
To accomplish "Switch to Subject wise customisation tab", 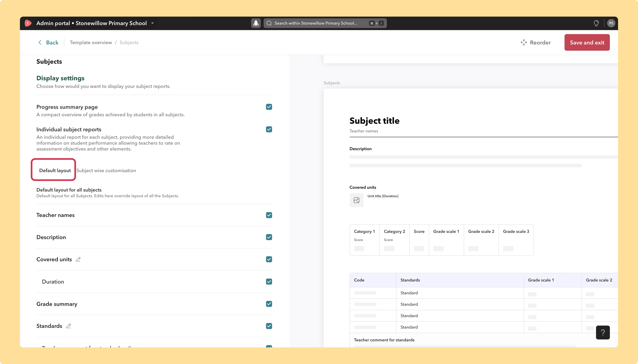I will click(x=106, y=170).
